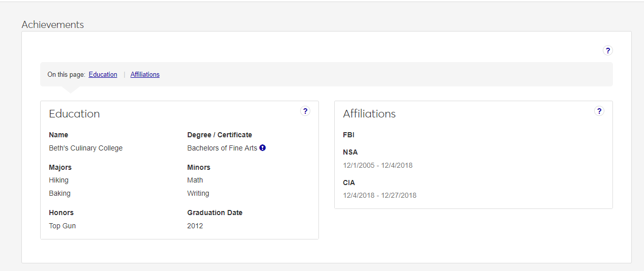Click the NSA date range 12/1/2005 - 12/4/2018
This screenshot has width=644, height=271.
click(377, 166)
